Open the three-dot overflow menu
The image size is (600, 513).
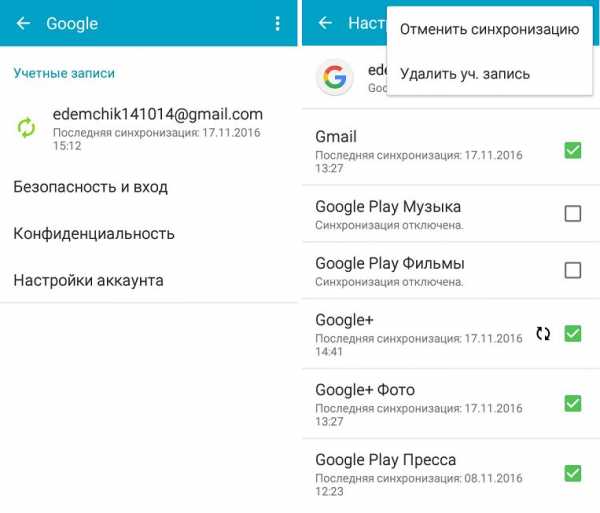277,24
